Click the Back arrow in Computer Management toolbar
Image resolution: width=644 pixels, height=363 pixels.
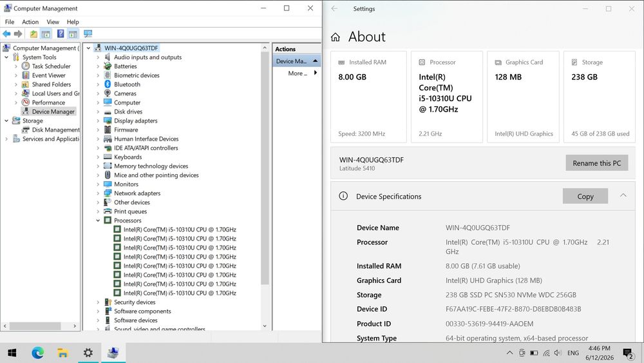(x=6, y=34)
